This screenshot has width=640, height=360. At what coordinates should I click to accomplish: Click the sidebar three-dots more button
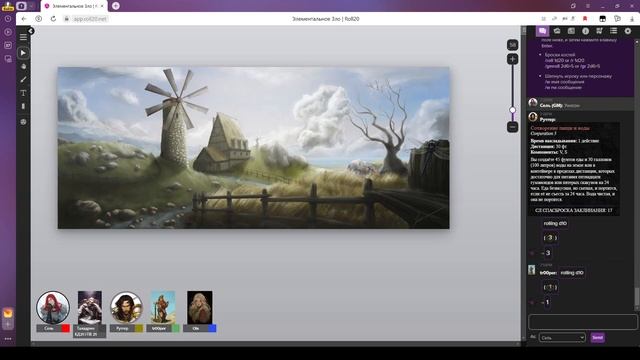8,339
